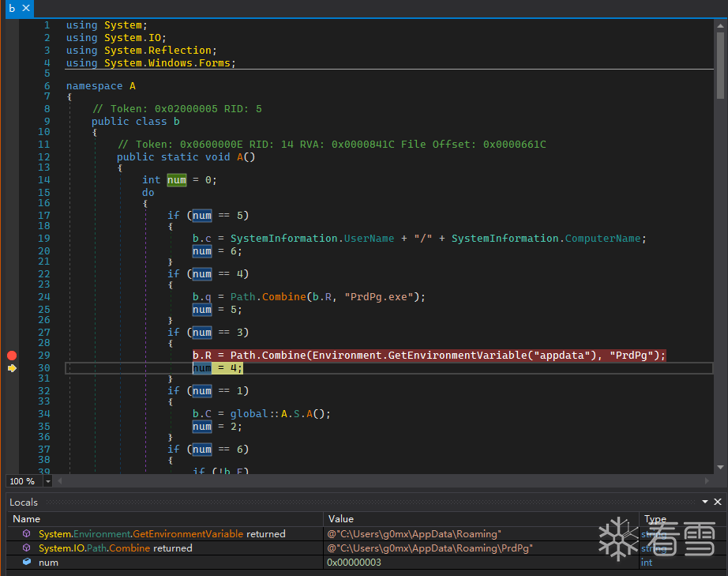728x576 pixels.
Task: Click 'b.C' field on line 34
Action: [x=202, y=414]
